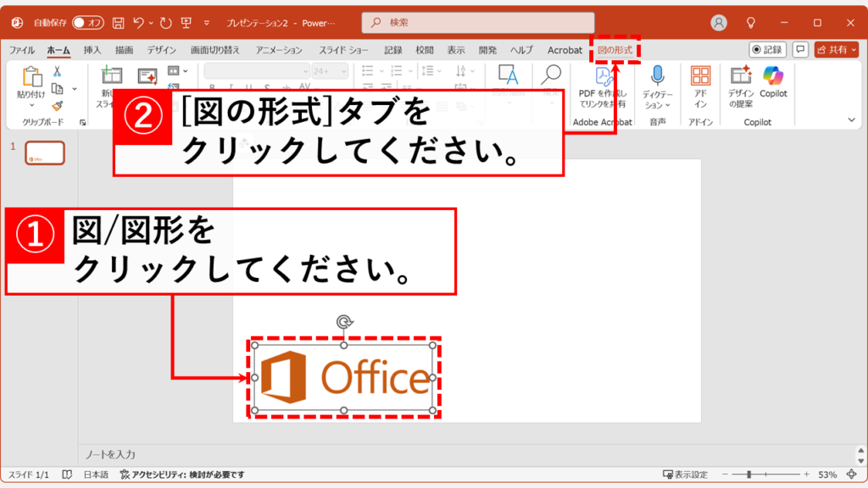Select the Format Painter brush icon

(57, 106)
